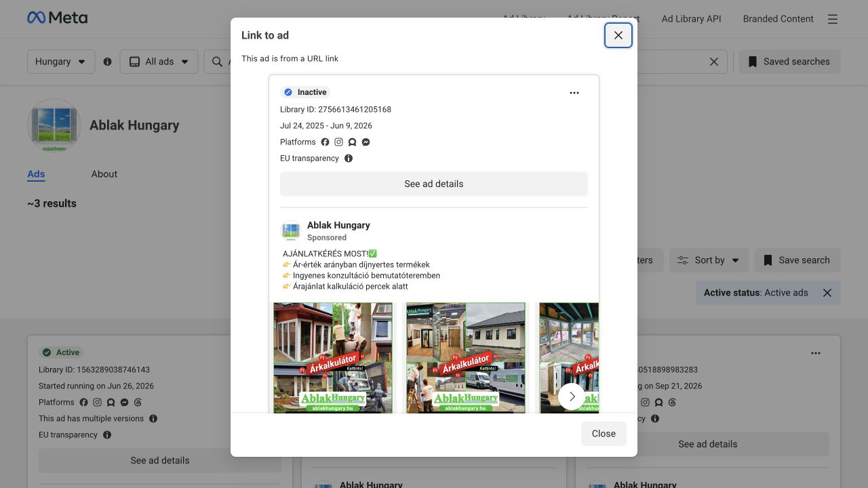
Task: Click the Audience Network icon in dialog
Action: click(352, 142)
